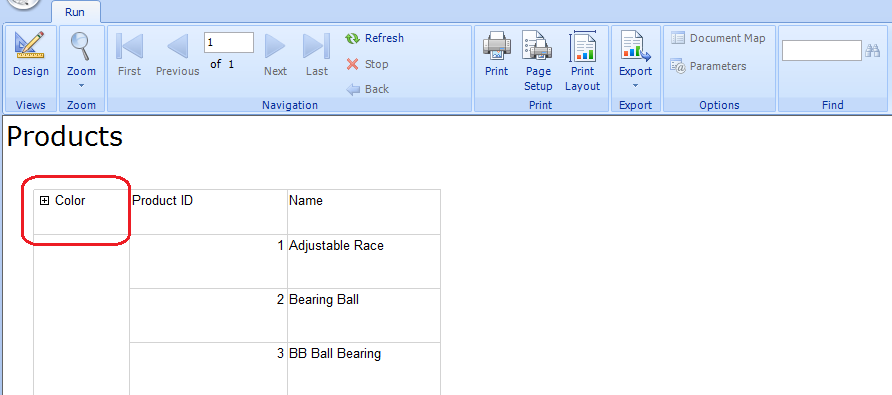Expand the Color column group
This screenshot has width=892, height=395.
click(x=44, y=200)
